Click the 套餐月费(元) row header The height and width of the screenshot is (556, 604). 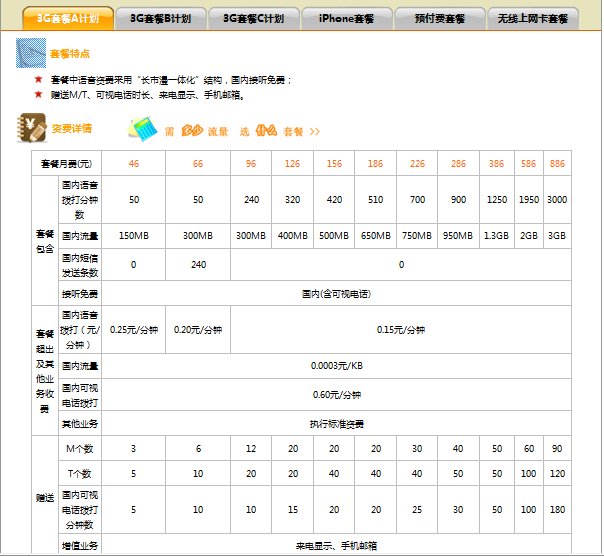click(67, 163)
